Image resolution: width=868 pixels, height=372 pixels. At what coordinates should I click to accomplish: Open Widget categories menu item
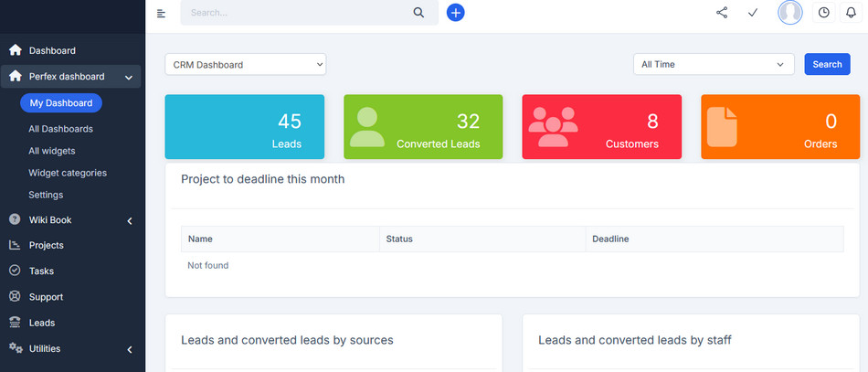[x=68, y=173]
